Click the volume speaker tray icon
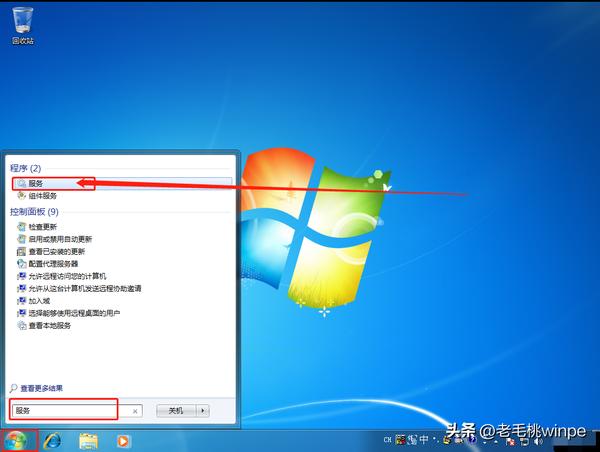 coord(538,441)
